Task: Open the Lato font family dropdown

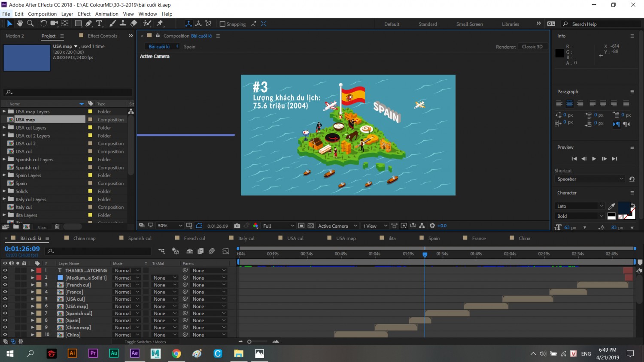Action: (x=580, y=206)
